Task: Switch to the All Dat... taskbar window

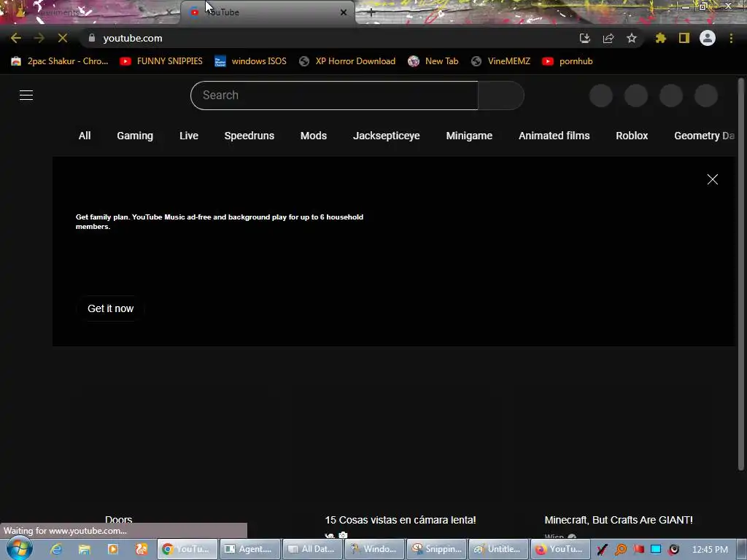Action: click(312, 549)
